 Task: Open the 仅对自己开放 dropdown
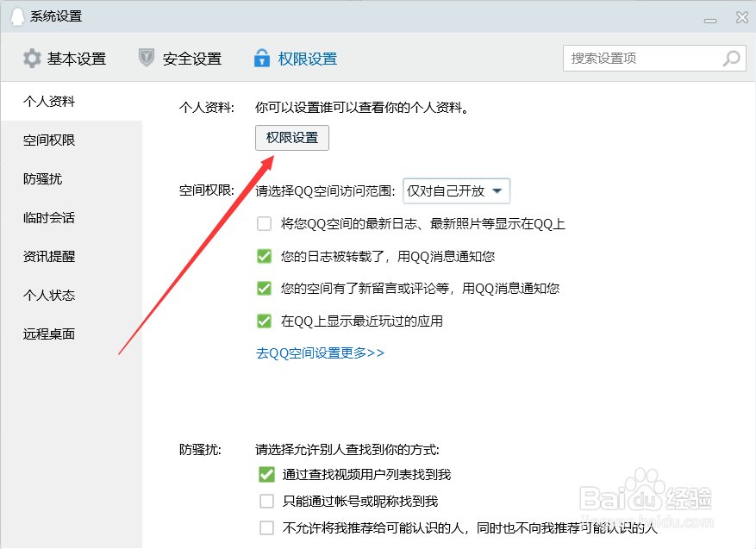(454, 190)
